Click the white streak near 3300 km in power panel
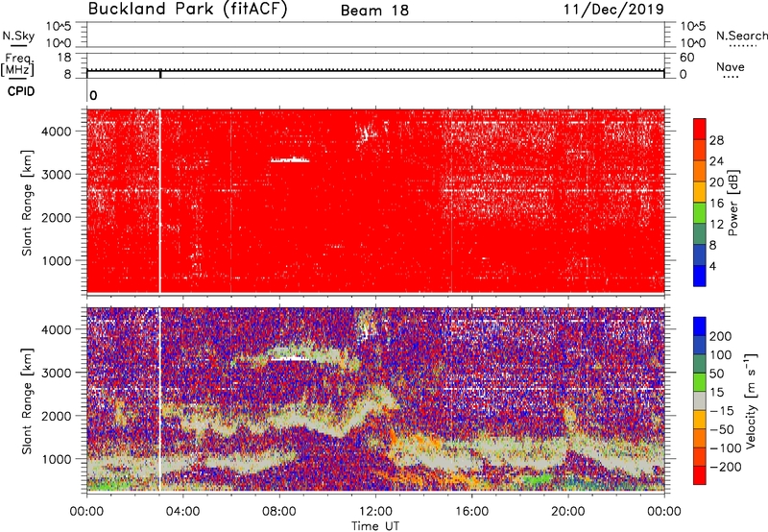Image resolution: width=768 pixels, height=532 pixels. pos(290,159)
